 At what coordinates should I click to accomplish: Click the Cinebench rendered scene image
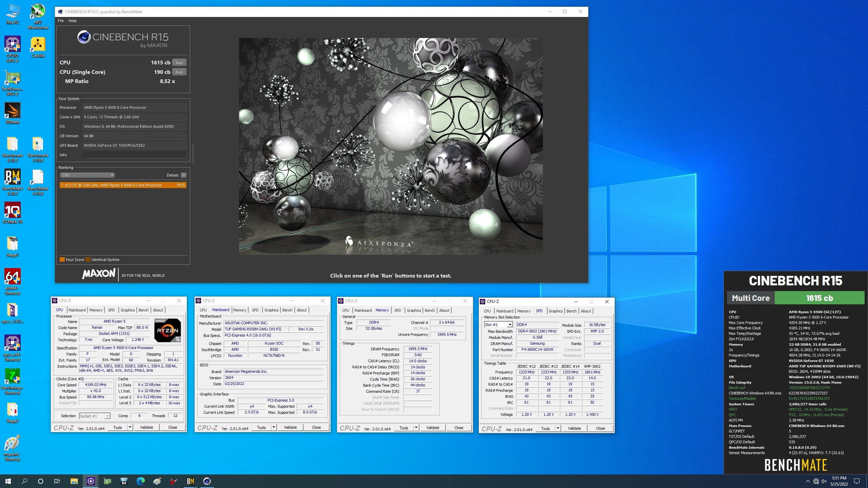click(391, 146)
